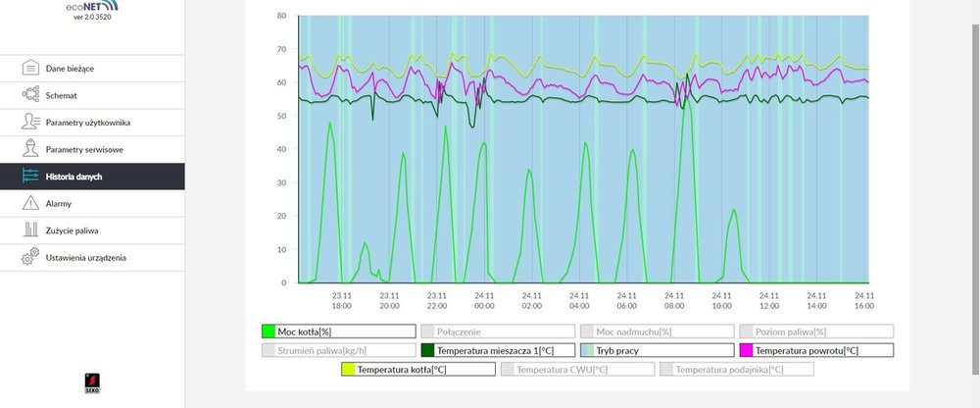This screenshot has height=408, width=980.
Task: Enable the Poziom paliwa[%] legend button
Action: coord(816,331)
